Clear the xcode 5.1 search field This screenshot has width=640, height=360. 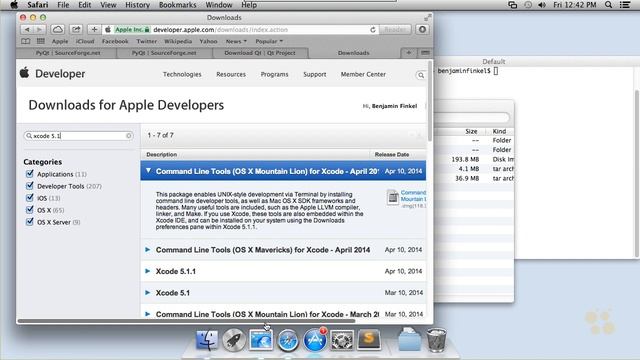click(x=129, y=136)
